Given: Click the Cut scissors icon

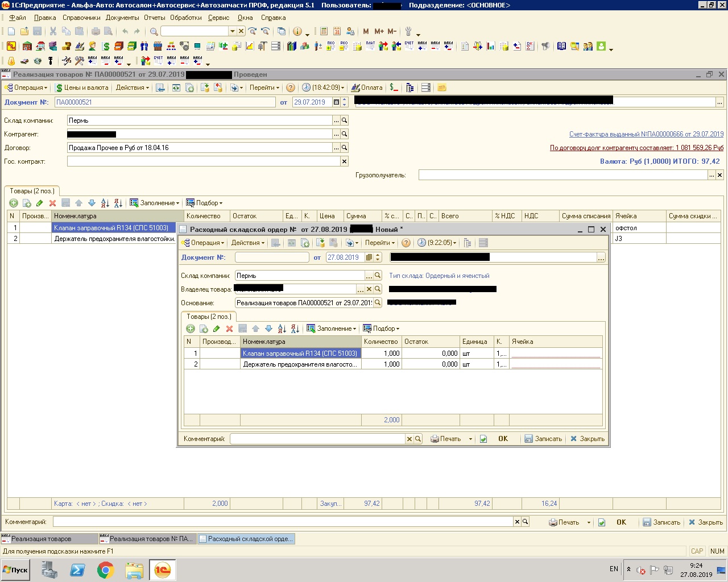Looking at the screenshot, I should [53, 31].
